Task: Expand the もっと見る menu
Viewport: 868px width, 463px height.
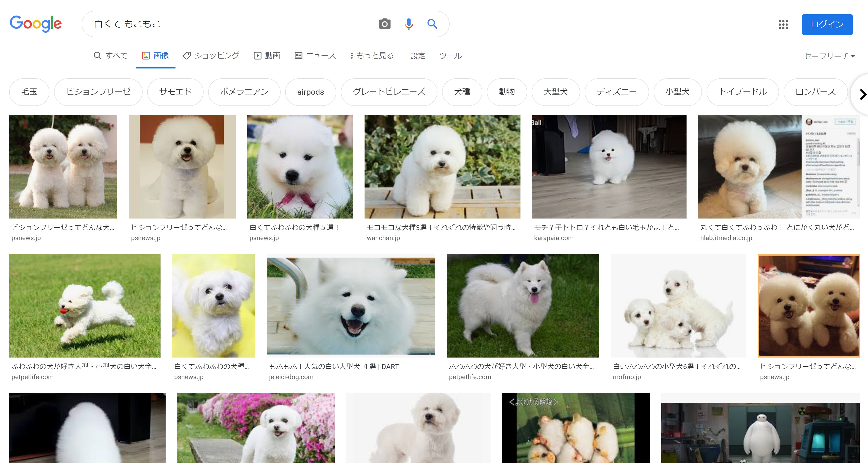Action: [x=372, y=56]
